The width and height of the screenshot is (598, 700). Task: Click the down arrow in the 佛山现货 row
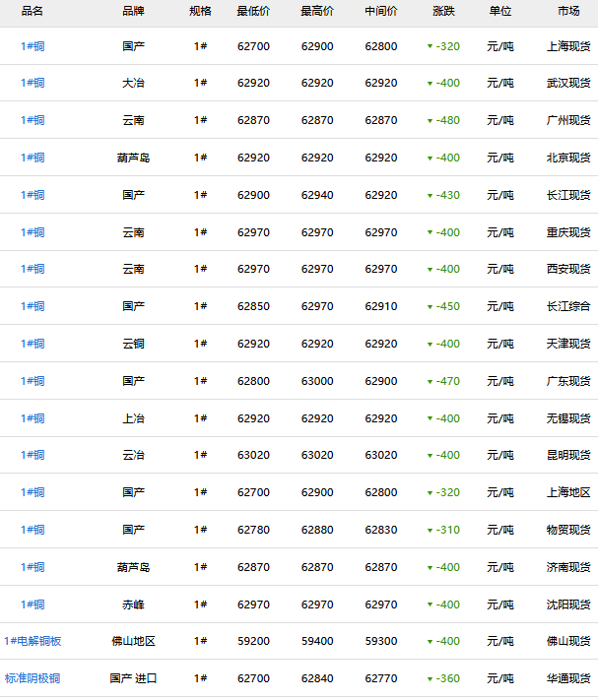[430, 642]
